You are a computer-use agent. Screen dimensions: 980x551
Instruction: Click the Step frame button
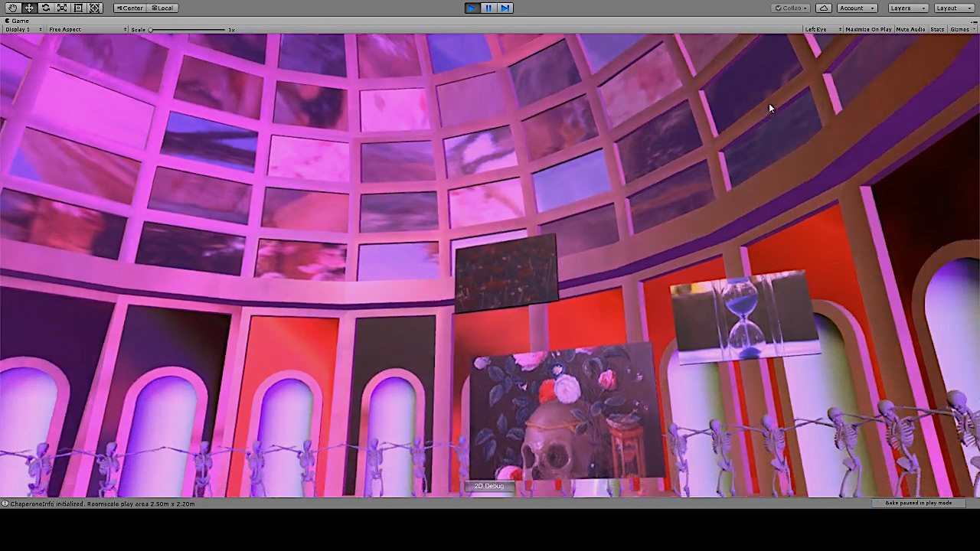tap(505, 8)
